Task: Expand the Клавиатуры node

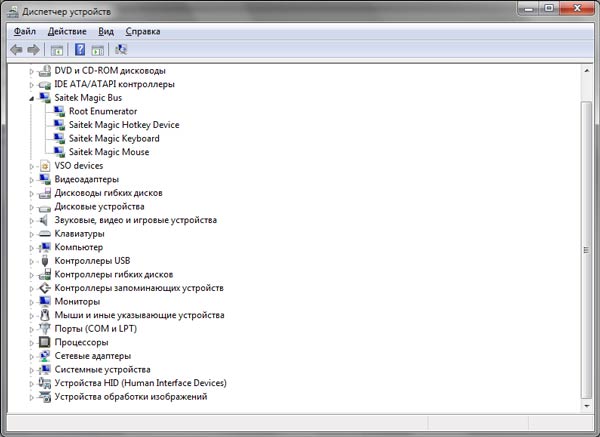Action: pos(31,234)
